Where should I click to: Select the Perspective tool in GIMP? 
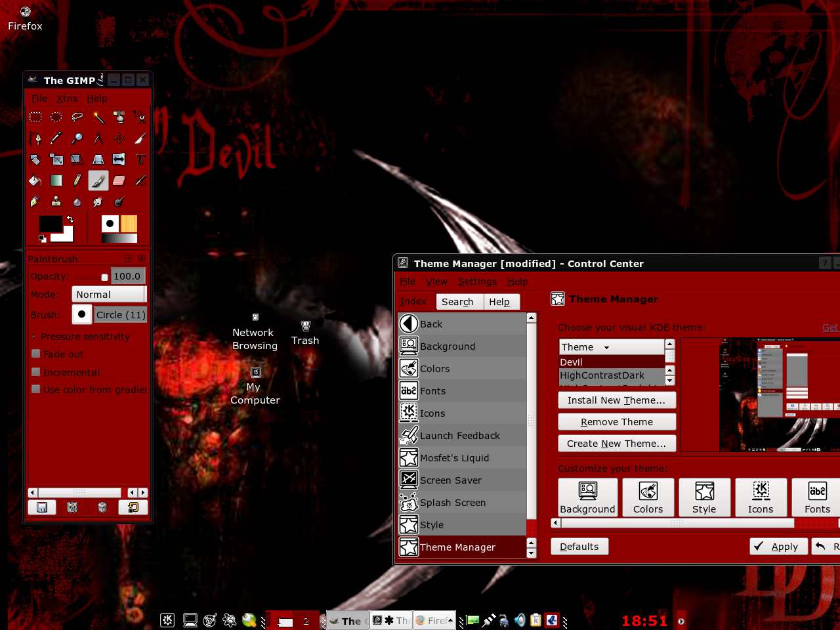98,159
